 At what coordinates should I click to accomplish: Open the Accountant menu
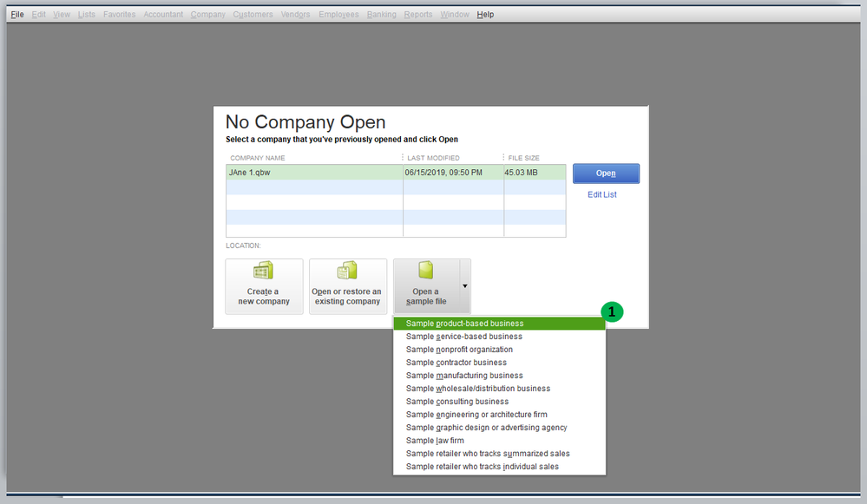click(163, 15)
